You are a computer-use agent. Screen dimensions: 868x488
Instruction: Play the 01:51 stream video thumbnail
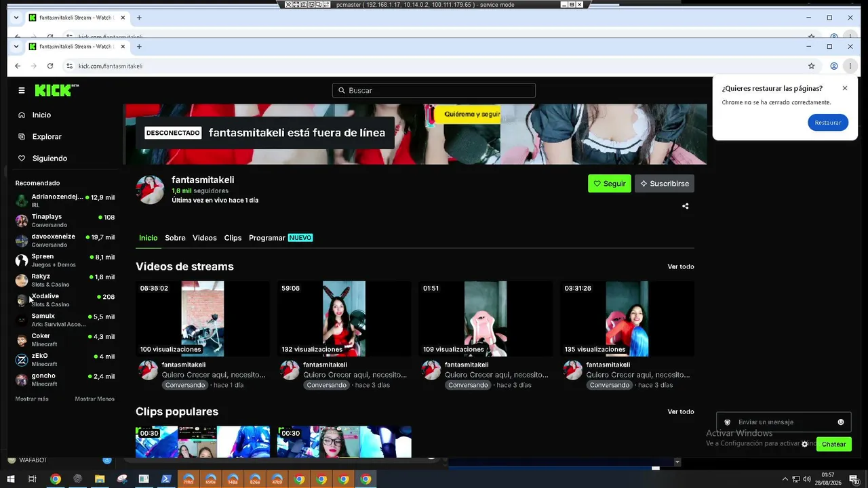[x=486, y=319]
